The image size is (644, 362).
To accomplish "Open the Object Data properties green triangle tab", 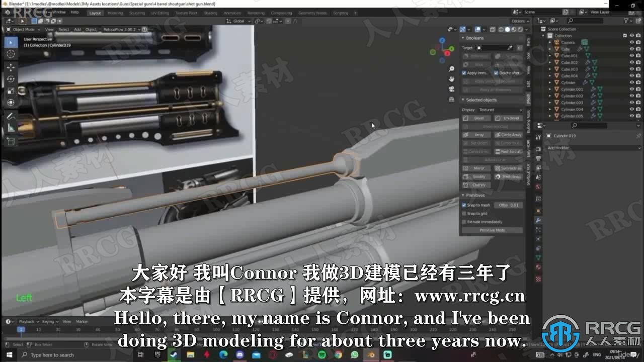I will (538, 257).
